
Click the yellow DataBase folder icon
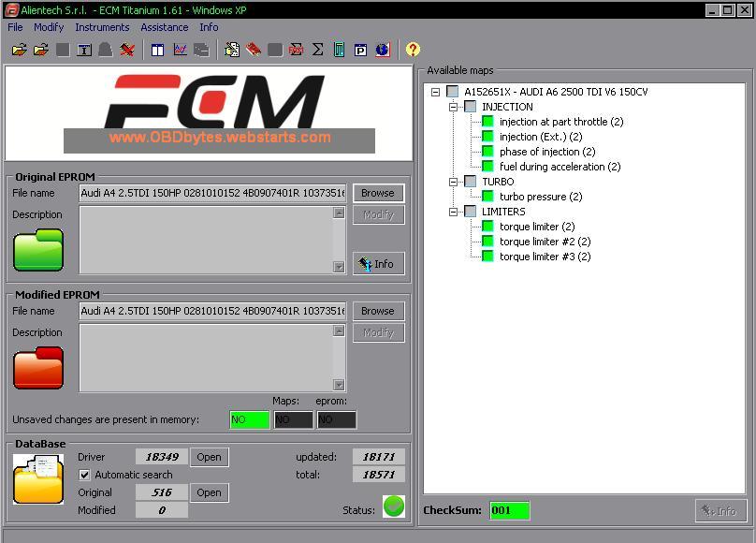coord(38,479)
